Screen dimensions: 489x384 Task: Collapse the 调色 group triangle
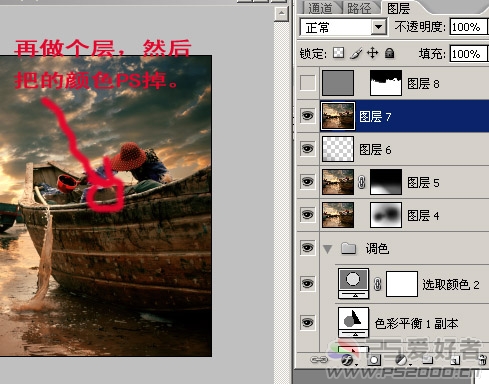point(328,249)
